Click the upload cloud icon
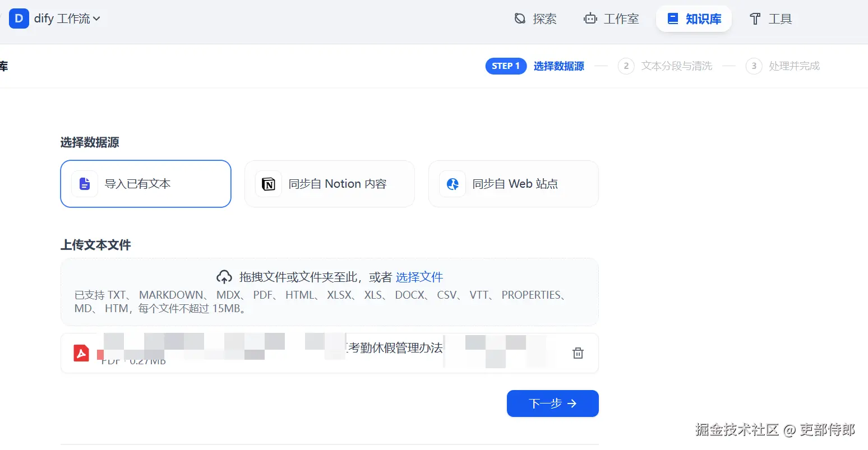868x450 pixels. (224, 276)
